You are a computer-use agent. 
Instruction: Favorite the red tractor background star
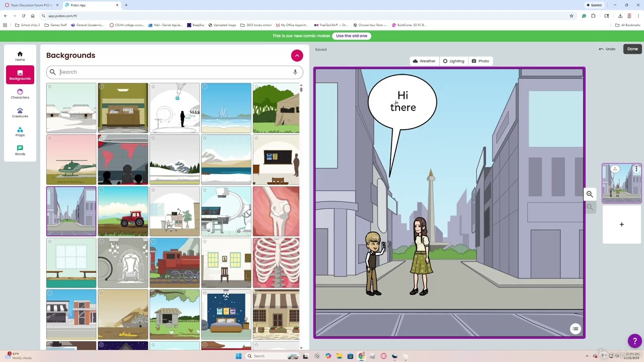tap(102, 190)
